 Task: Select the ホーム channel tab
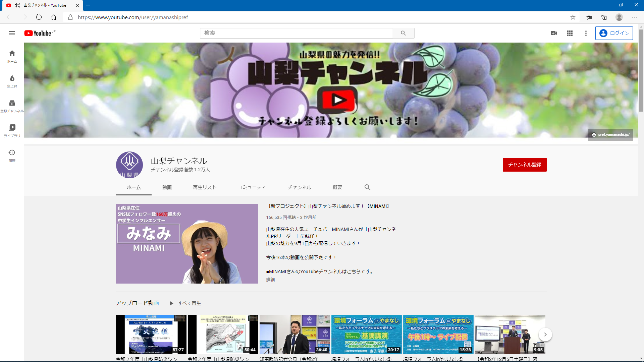(x=134, y=187)
